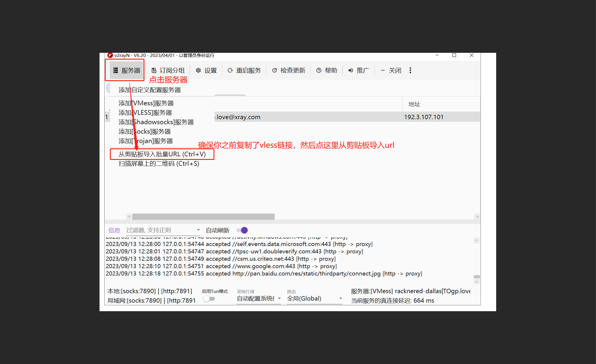Click the log panel vertical scrollbar thumb
Viewport: 596px width, 364px height.
coord(476,277)
